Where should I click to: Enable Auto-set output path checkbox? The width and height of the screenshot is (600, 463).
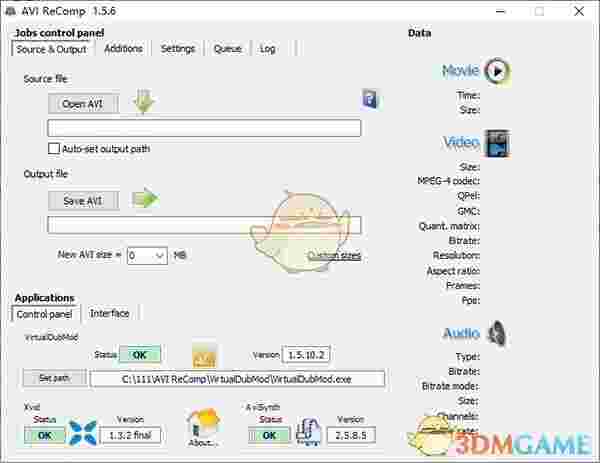[x=54, y=148]
